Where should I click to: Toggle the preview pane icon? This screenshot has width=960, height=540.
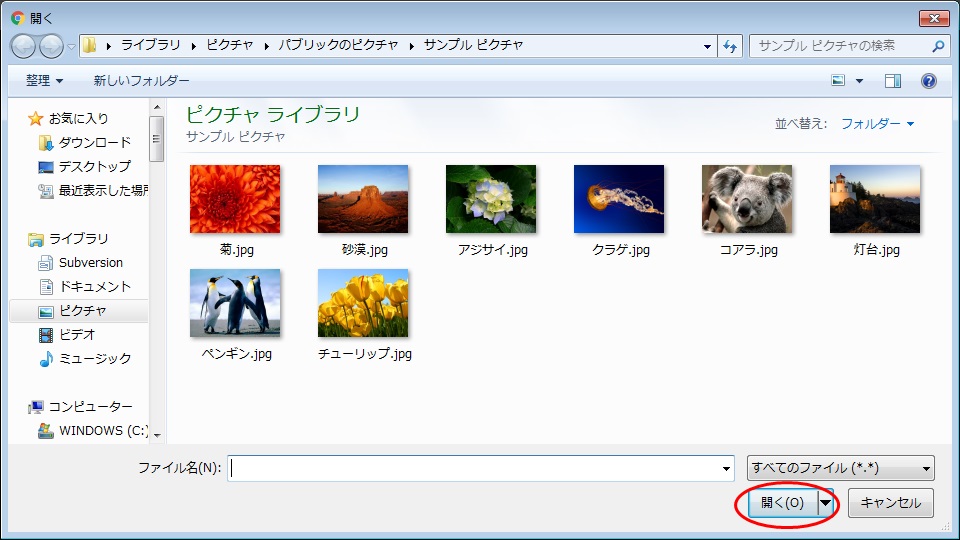coord(893,81)
